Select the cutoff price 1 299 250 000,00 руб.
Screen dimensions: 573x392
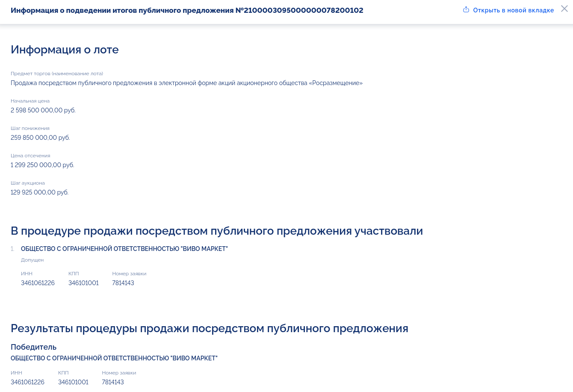click(x=42, y=165)
